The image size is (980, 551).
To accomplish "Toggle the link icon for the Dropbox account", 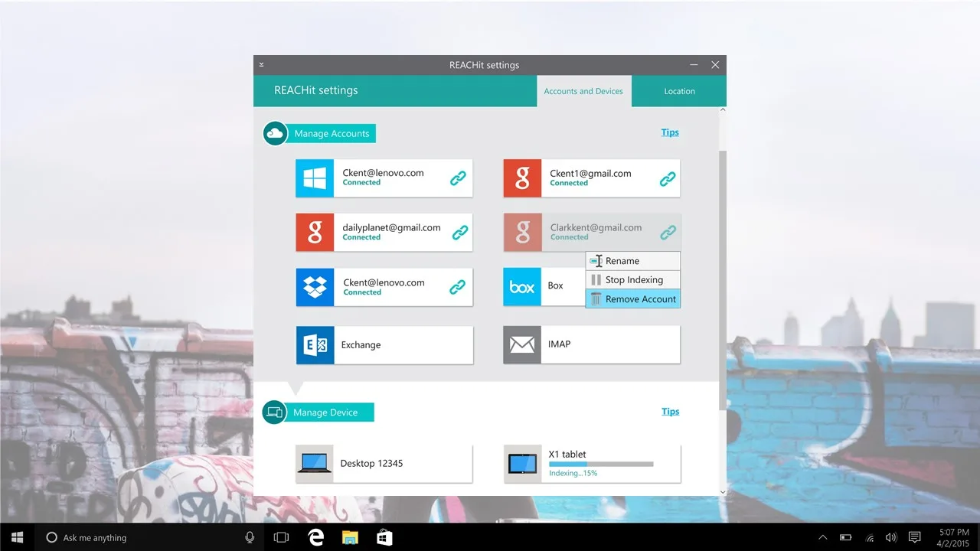I will pyautogui.click(x=457, y=287).
